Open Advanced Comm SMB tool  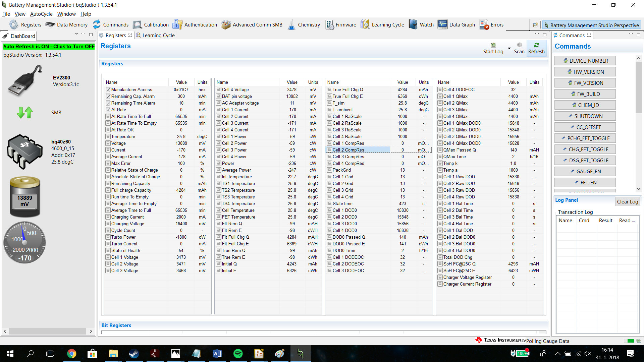tap(252, 24)
